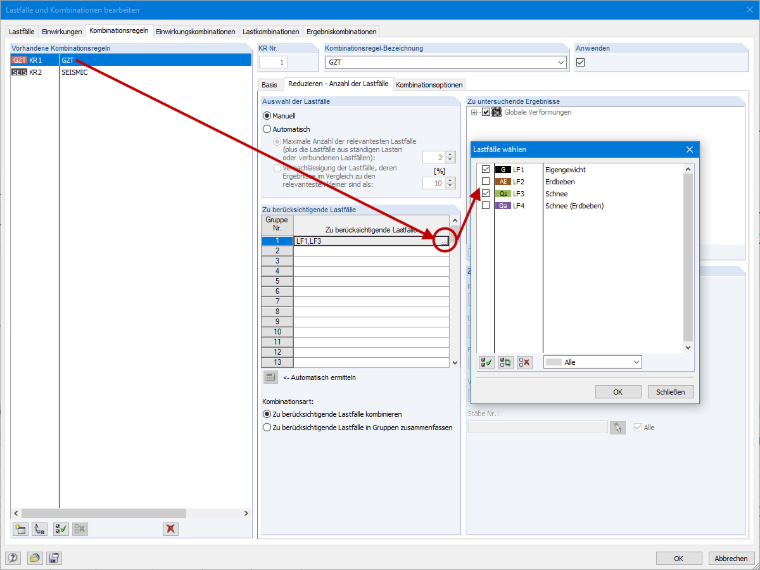This screenshot has width=760, height=570.
Task: Close the Lastfälle wählen dialog with X
Action: (x=689, y=149)
